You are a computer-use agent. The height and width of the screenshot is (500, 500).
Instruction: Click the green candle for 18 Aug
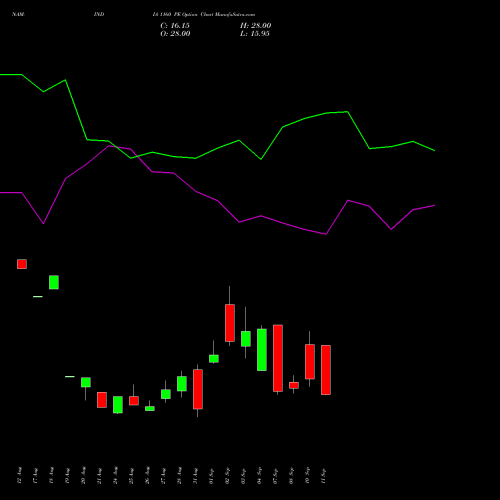(54, 282)
